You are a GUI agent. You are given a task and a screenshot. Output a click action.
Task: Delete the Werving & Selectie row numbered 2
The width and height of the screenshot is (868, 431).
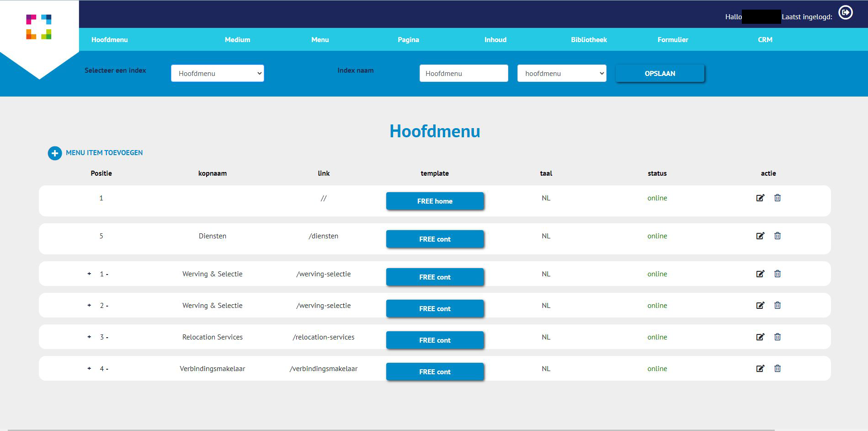tap(777, 305)
